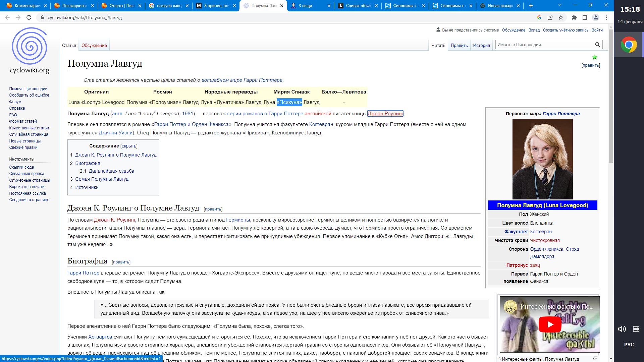Enlarge the video thumbnail caption icon
644x362 pixels.
click(x=595, y=358)
